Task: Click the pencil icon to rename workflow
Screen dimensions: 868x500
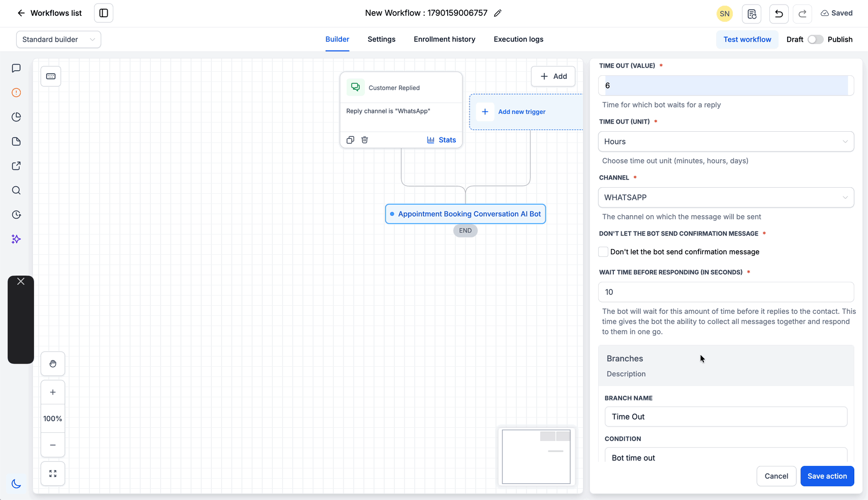Action: (x=498, y=13)
